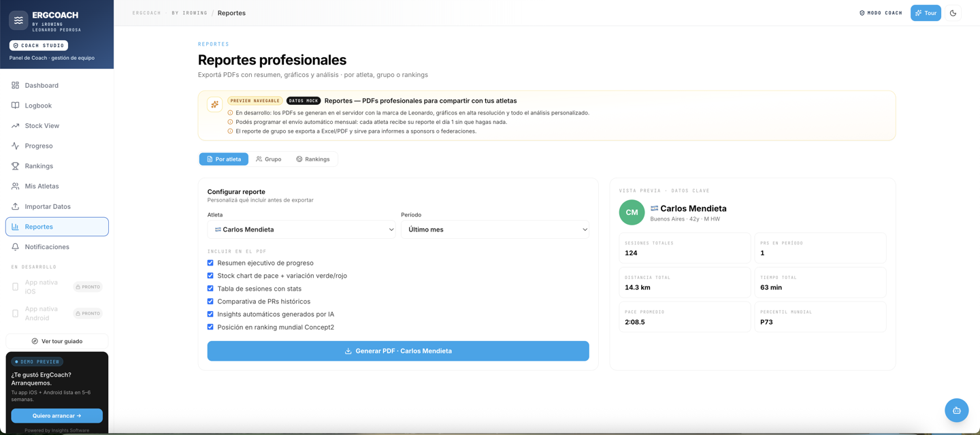Click ErgCoach by iRowing breadcrumb

click(x=170, y=13)
